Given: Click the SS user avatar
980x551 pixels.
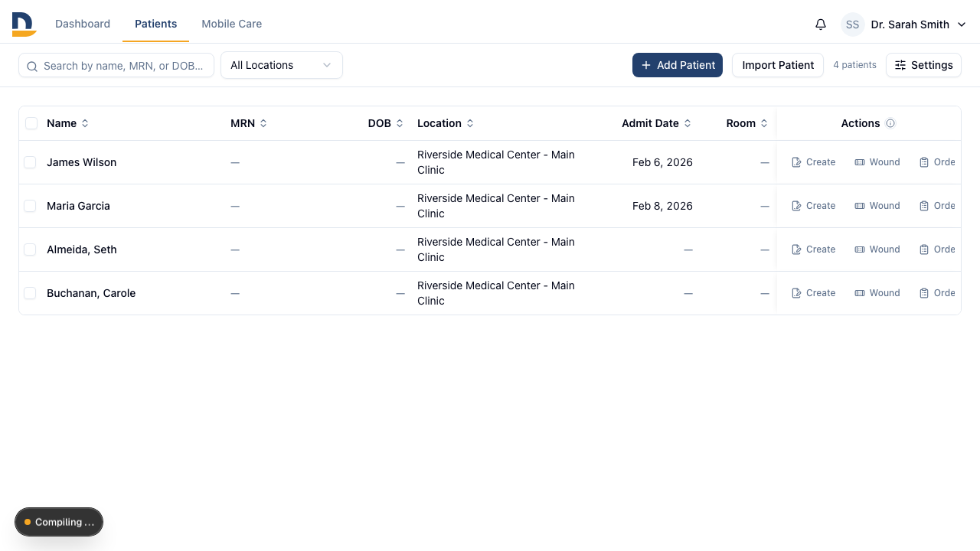Looking at the screenshot, I should coord(853,24).
